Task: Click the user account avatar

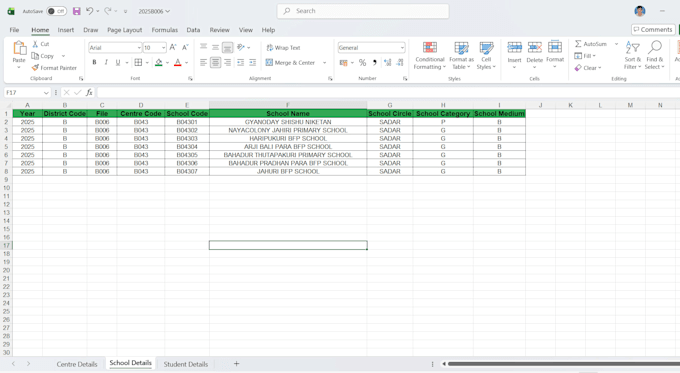Action: point(640,11)
